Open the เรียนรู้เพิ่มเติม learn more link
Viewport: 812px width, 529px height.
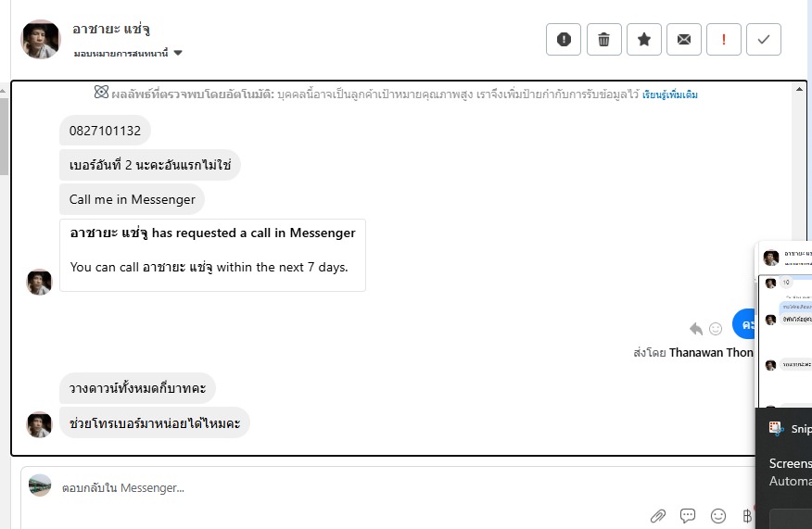(x=670, y=94)
